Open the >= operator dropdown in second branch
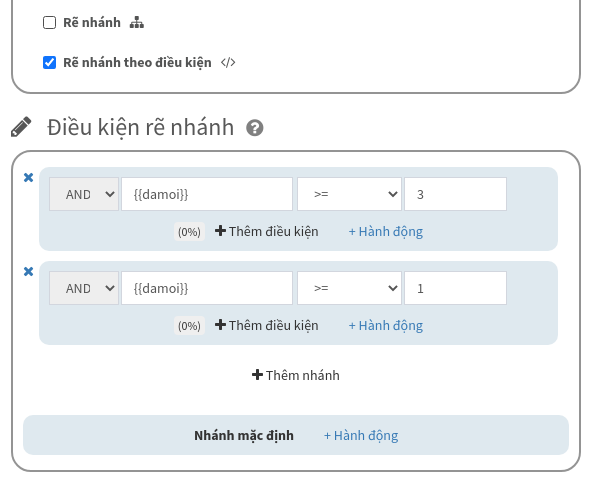This screenshot has height=479, width=591. pos(349,288)
